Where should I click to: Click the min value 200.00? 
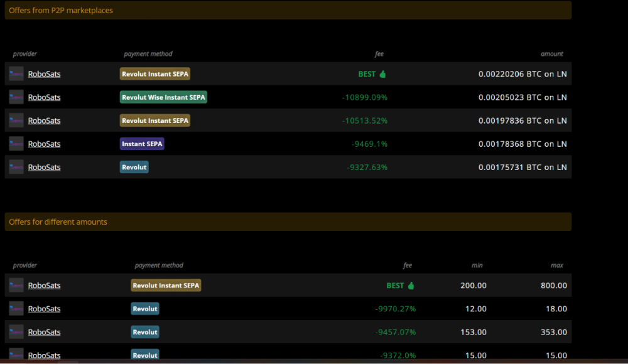[x=474, y=286]
